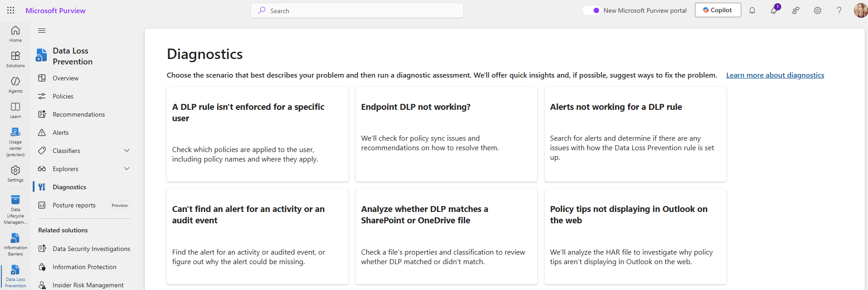This screenshot has height=290, width=868.
Task: Open the app launcher waffle icon
Action: 11,10
